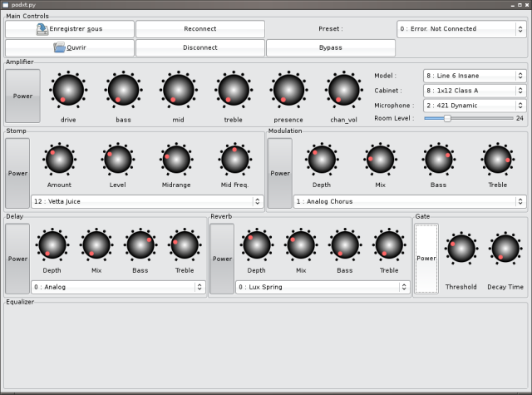Image resolution: width=532 pixels, height=395 pixels.
Task: Open the Preset selection combo box
Action: pyautogui.click(x=461, y=29)
